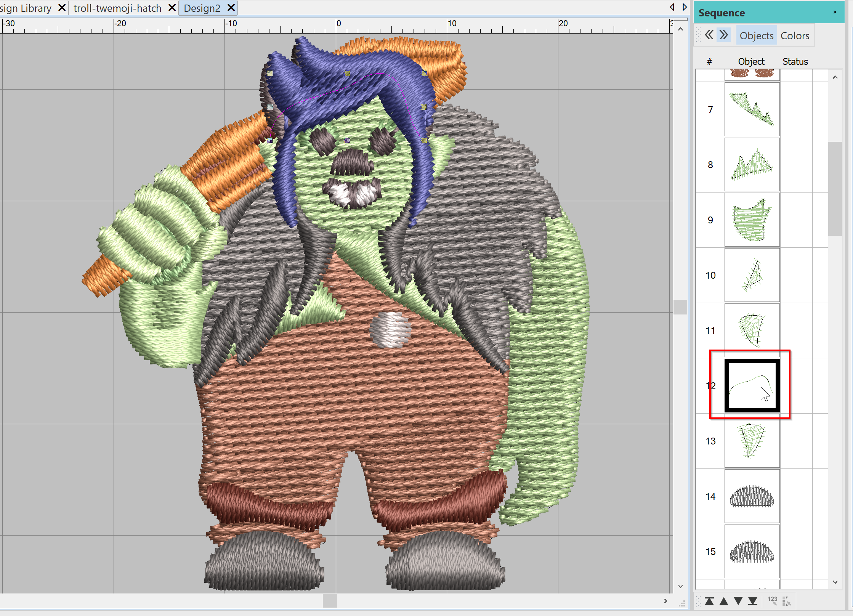
Task: Click the canvas vertical scrollbar thumb
Action: pyautogui.click(x=680, y=307)
